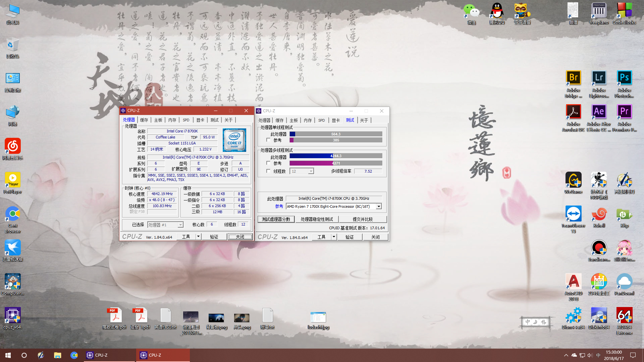The width and height of the screenshot is (644, 362).
Task: Click multi-thread 4244.3 score bar
Action: (x=336, y=156)
